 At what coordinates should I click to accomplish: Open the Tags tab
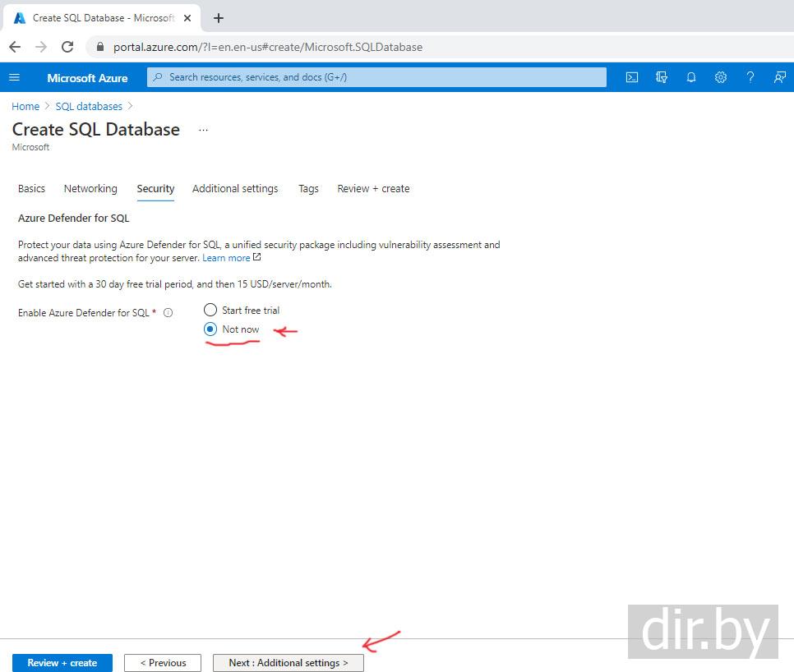(308, 188)
